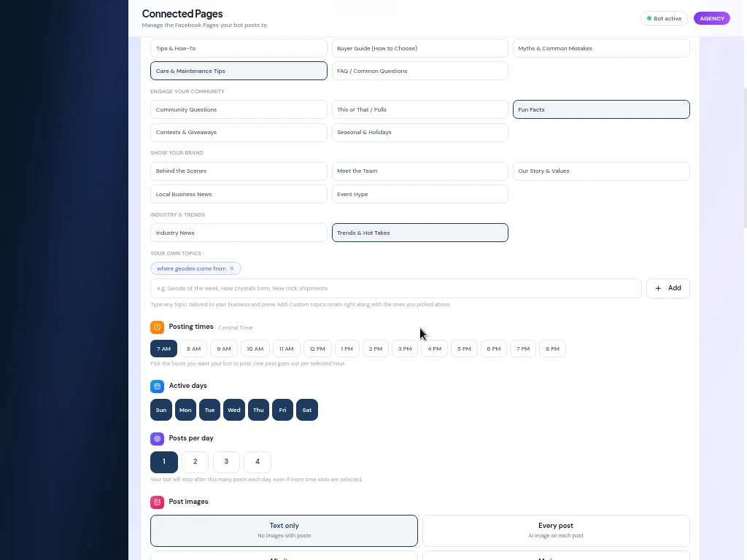Viewport: 747px width, 560px height.
Task: Select the Seasonal & Holidays topic
Action: coord(419,133)
